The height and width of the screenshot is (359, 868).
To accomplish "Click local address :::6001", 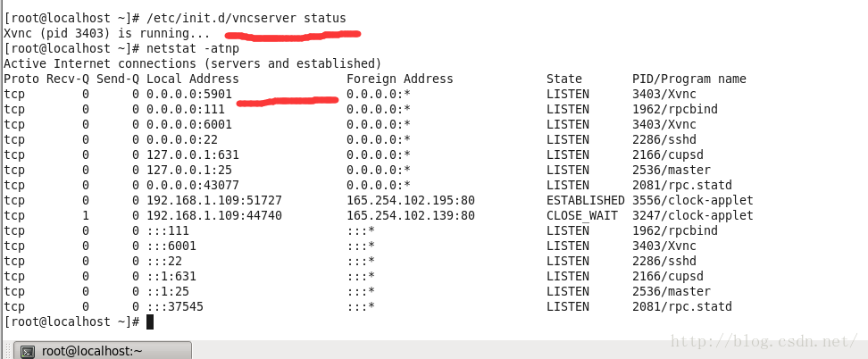I will click(171, 246).
